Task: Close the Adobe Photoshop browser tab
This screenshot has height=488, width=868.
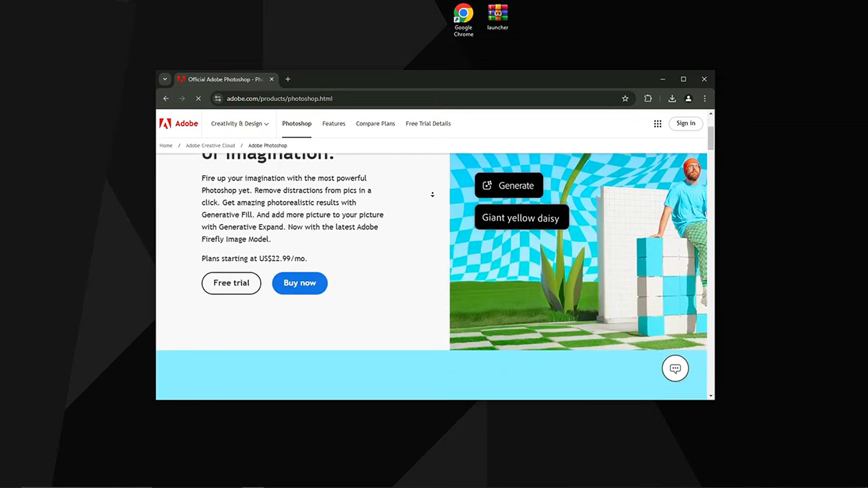Action: [272, 79]
